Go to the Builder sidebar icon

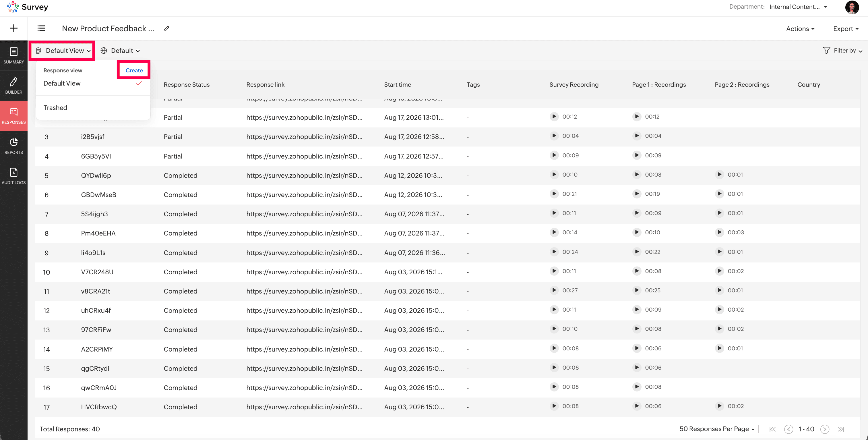(13, 86)
